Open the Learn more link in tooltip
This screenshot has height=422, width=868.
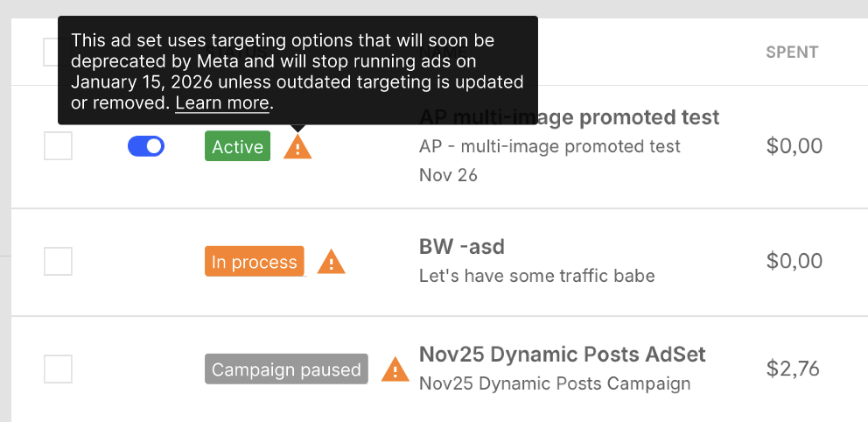tap(221, 103)
